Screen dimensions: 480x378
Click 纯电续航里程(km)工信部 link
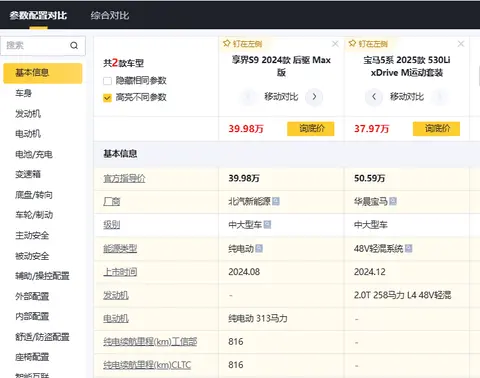point(150,342)
